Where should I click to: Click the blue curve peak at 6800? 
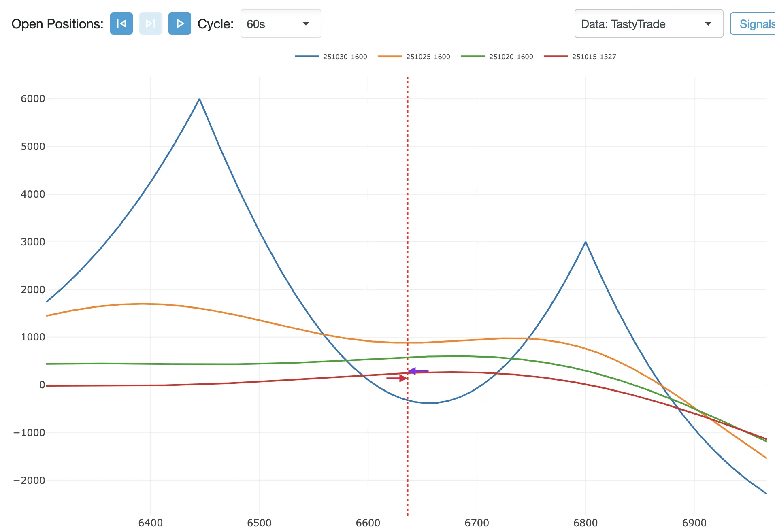click(x=586, y=242)
